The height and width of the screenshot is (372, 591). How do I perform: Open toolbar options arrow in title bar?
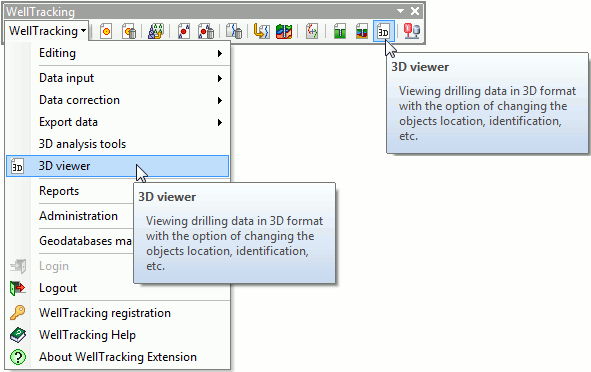400,11
